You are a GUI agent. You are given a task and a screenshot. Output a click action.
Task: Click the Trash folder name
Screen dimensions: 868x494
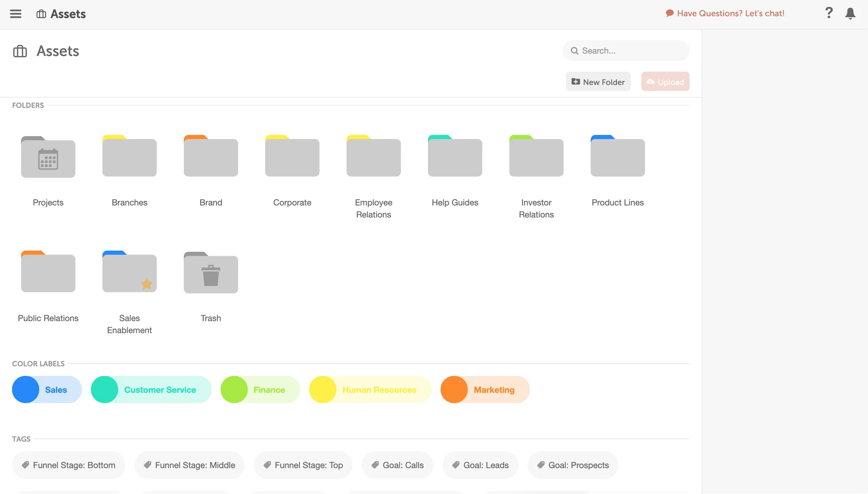(x=211, y=318)
